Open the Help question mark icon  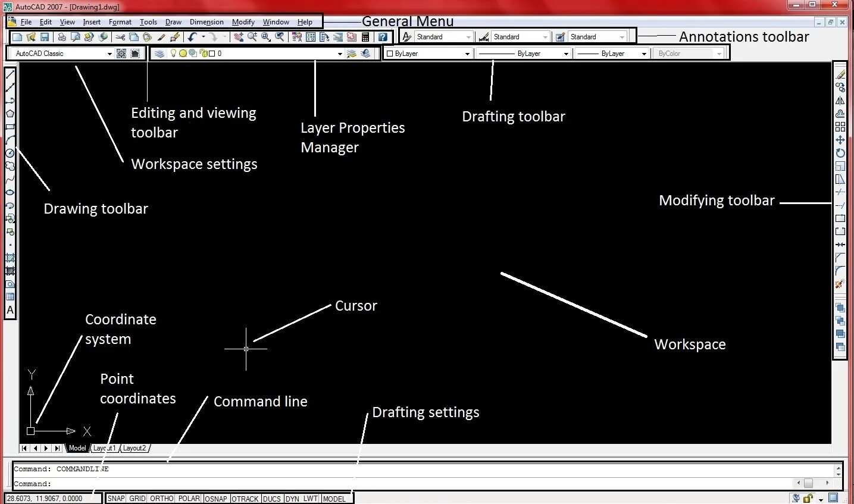click(383, 37)
